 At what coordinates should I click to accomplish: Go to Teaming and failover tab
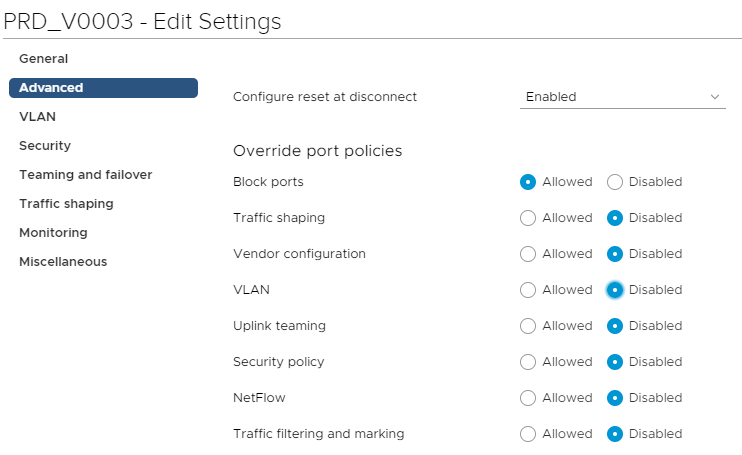point(85,175)
